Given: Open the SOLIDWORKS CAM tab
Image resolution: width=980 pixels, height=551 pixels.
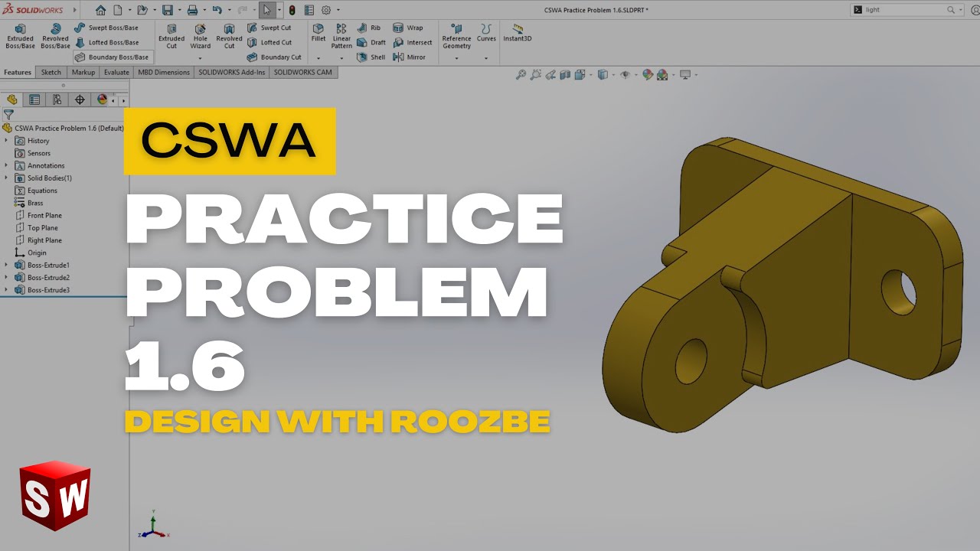Looking at the screenshot, I should [303, 73].
